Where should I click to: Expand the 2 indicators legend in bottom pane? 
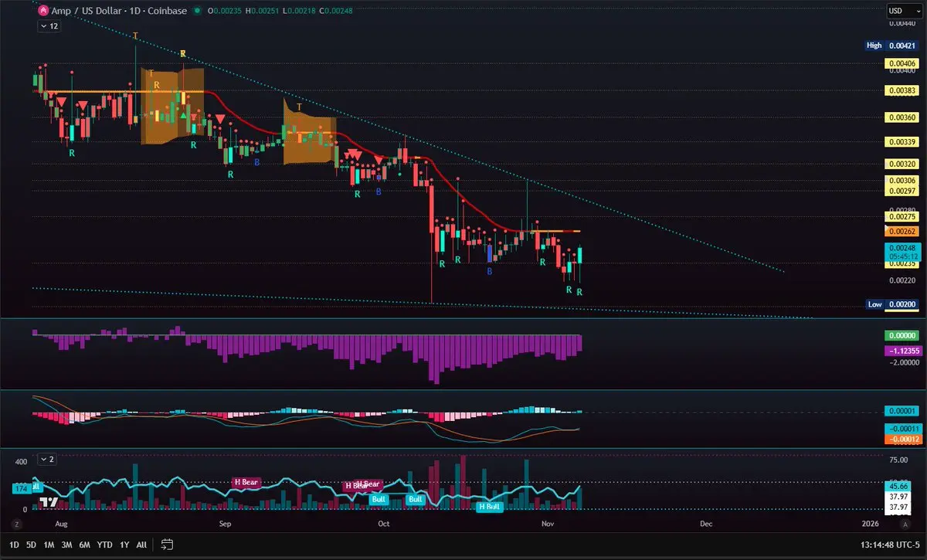pos(48,459)
